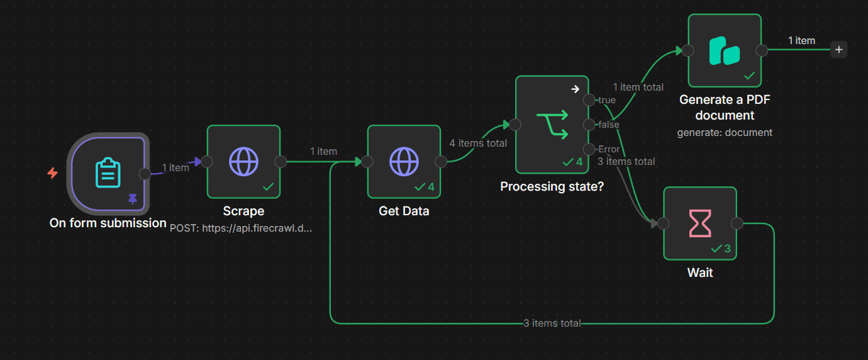
Task: Click "1 item" label after PDF node
Action: click(x=801, y=40)
